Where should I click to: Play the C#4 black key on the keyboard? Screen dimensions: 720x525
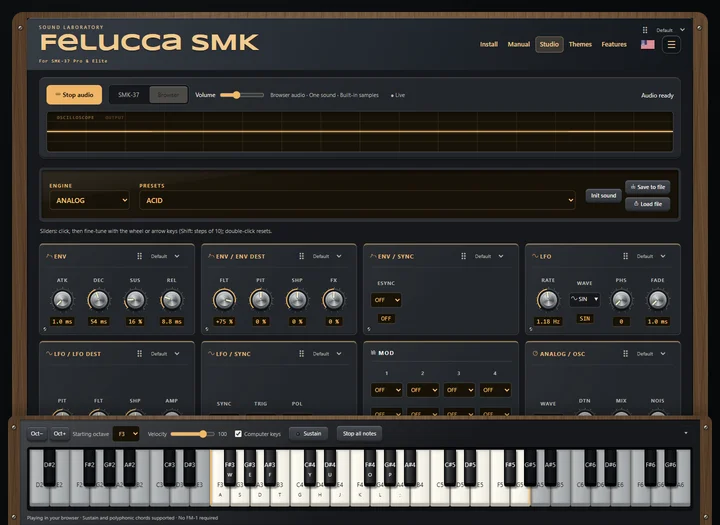click(x=310, y=467)
